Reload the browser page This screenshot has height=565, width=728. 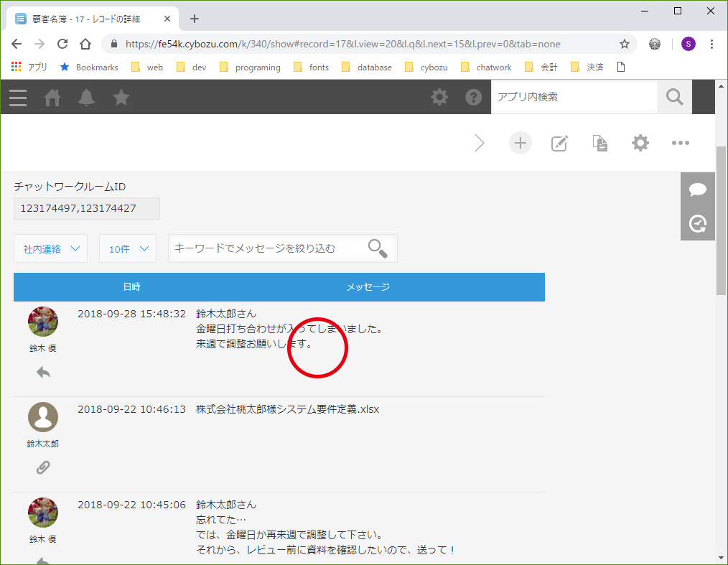[x=62, y=44]
